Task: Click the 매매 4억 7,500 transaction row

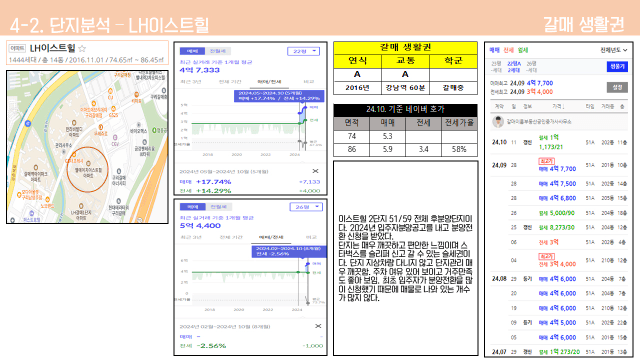Action: pyautogui.click(x=559, y=184)
